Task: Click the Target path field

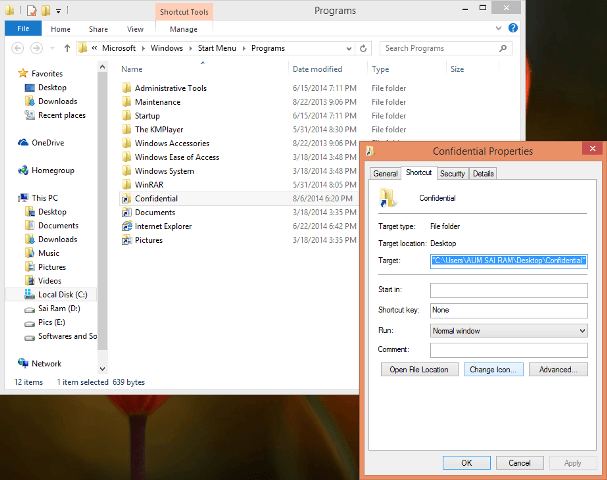Action: [x=509, y=261]
